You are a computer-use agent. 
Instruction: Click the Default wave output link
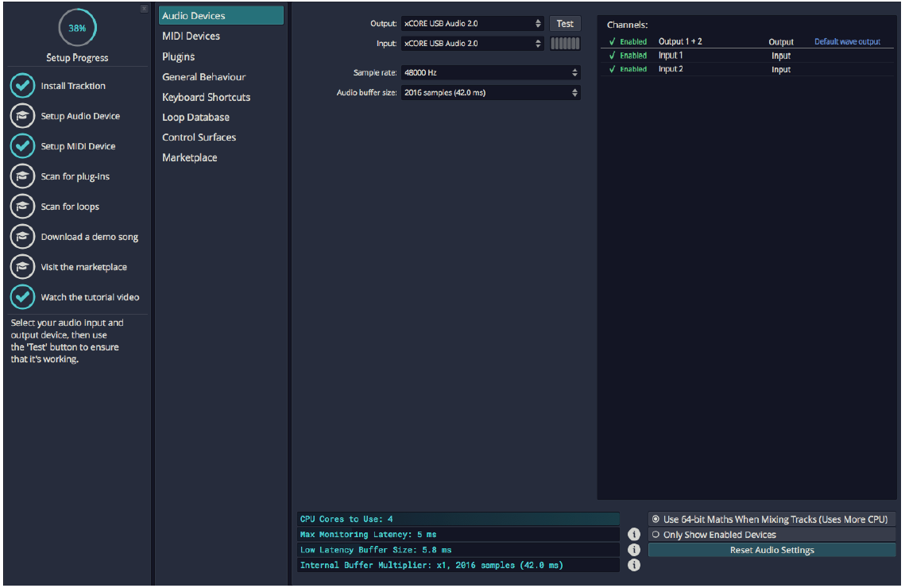click(x=847, y=41)
